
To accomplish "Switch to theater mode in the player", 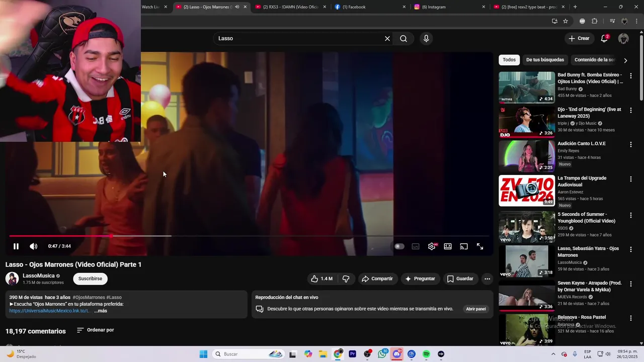I will tap(448, 246).
